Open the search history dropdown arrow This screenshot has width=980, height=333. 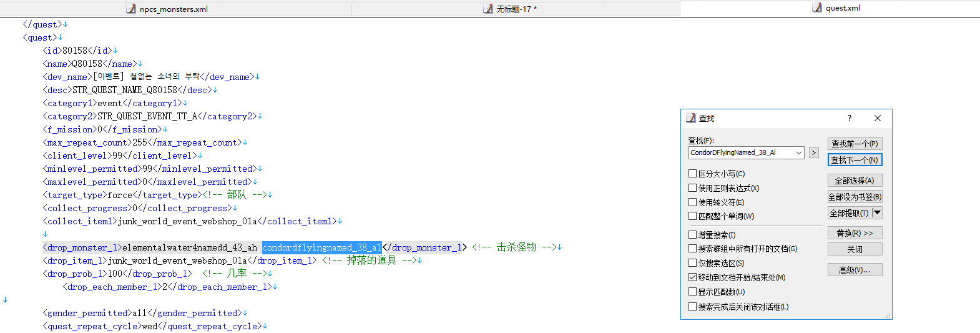[x=798, y=152]
